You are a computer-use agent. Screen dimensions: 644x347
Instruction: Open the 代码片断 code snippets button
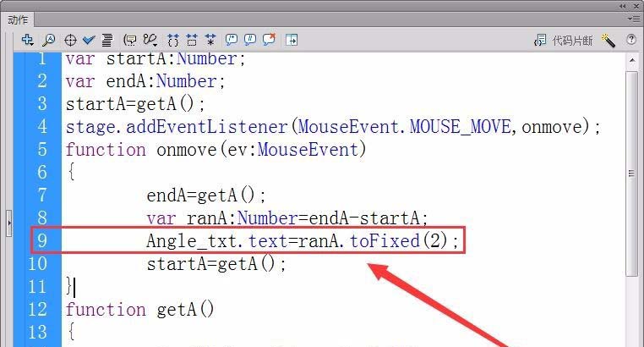coord(572,41)
